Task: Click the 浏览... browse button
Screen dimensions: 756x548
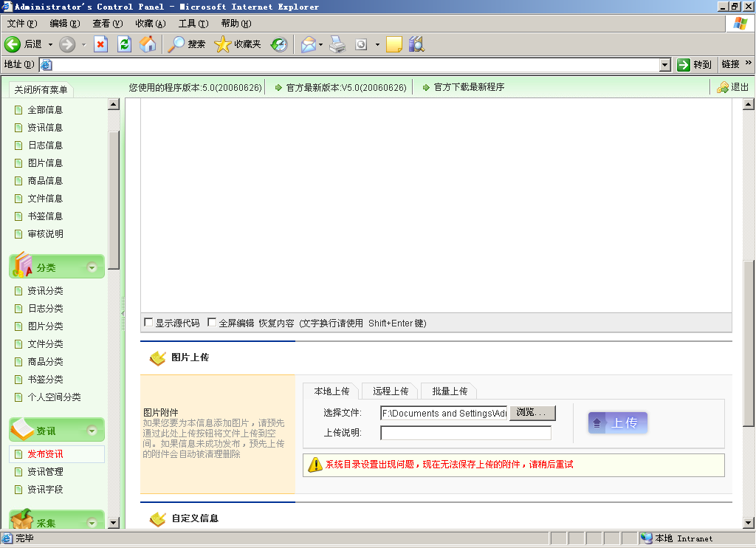Action: [x=532, y=412]
